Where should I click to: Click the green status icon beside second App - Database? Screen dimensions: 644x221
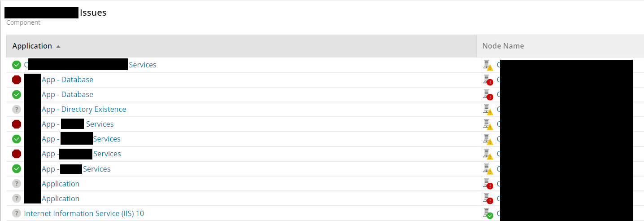[x=17, y=94]
